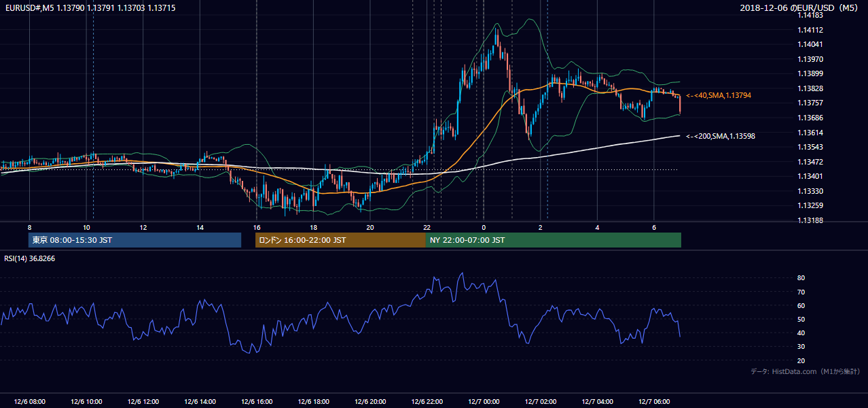Viewport: 868px width, 408px height.
Task: Click the 12/7 02:00 date axis label
Action: tap(541, 401)
